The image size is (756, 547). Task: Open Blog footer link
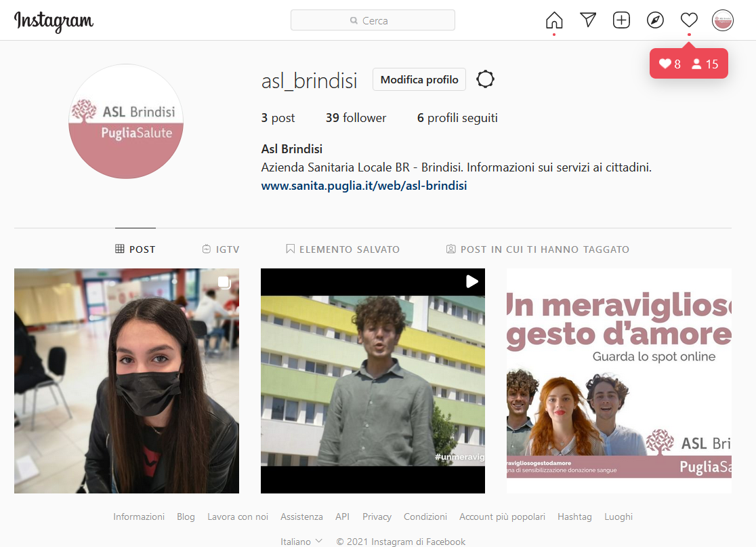tap(186, 516)
